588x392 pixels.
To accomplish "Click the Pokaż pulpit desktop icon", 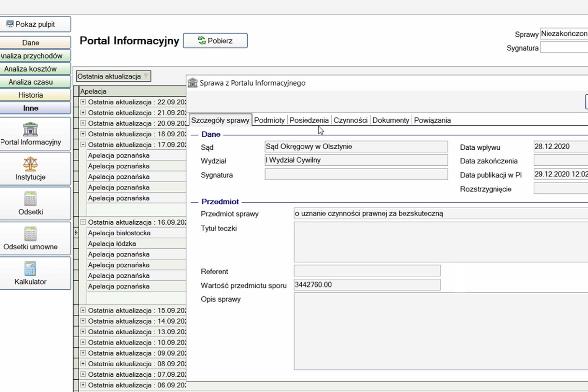I will click(x=10, y=24).
